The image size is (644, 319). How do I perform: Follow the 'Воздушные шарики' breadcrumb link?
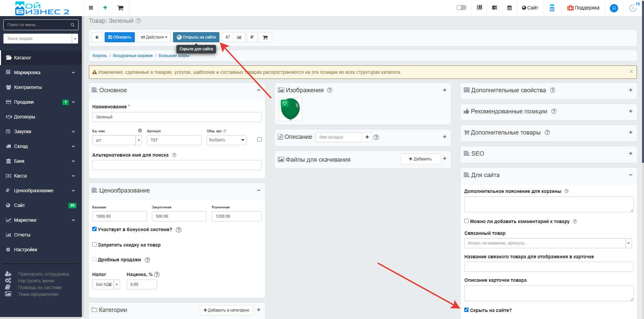(x=132, y=56)
